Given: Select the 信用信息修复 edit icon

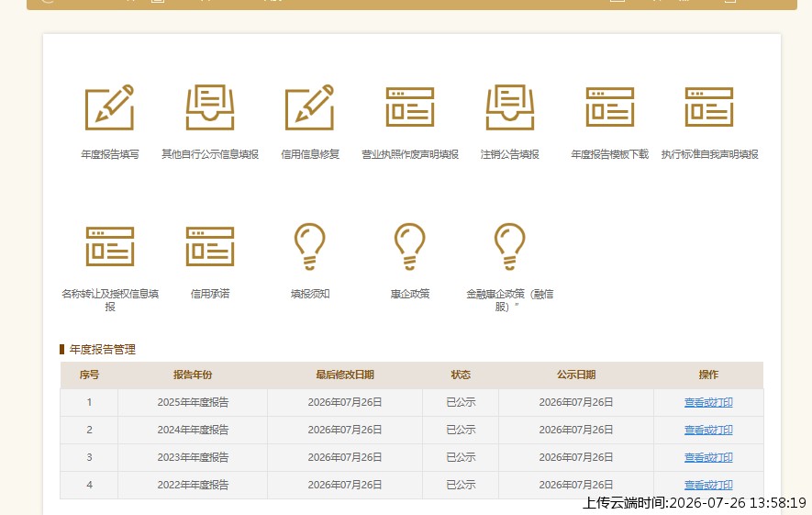Looking at the screenshot, I should (310, 107).
